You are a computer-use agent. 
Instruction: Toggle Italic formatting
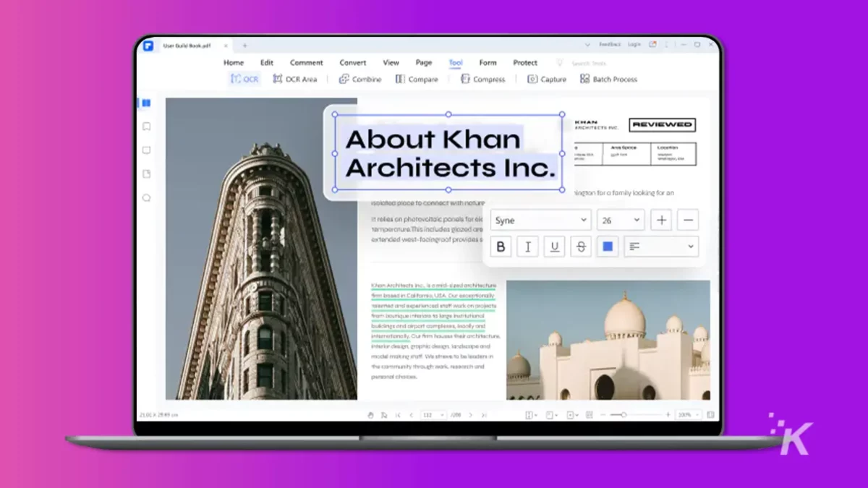tap(527, 247)
